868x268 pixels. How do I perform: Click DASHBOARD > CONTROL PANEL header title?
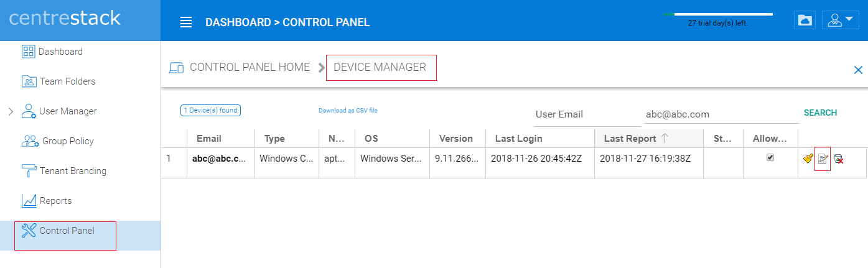(x=287, y=22)
